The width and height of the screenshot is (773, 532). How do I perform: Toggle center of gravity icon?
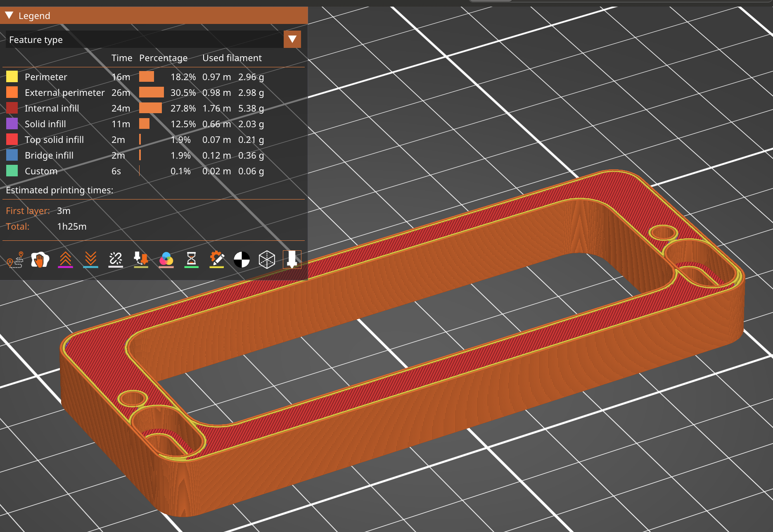242,260
